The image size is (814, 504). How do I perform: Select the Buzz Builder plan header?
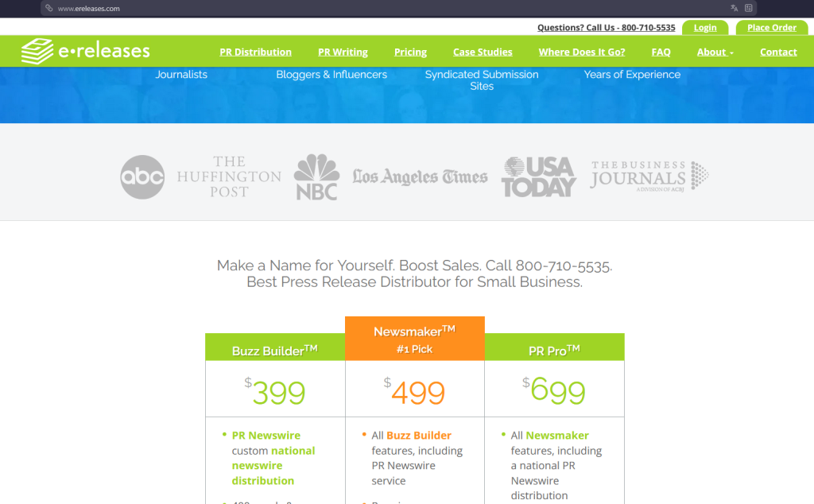click(275, 347)
